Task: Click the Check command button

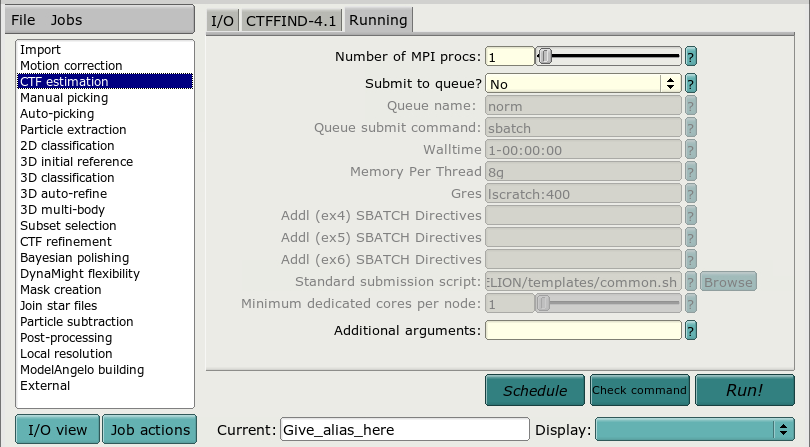Action: coord(640,390)
